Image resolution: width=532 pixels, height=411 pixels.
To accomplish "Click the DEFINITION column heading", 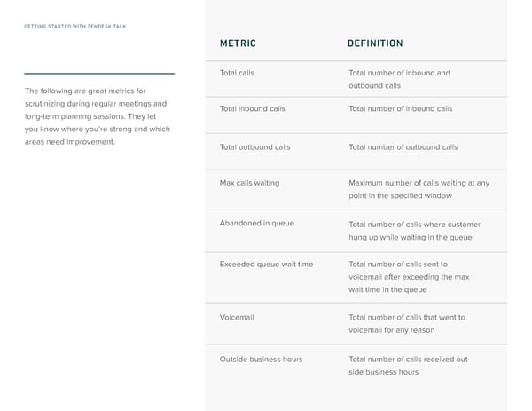I will click(375, 43).
